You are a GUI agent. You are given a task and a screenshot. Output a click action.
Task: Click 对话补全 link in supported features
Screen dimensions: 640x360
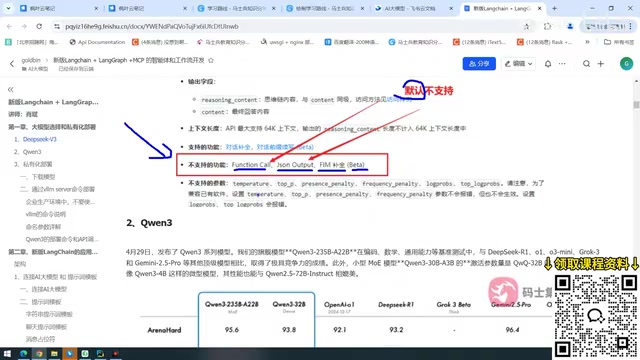[x=238, y=147]
